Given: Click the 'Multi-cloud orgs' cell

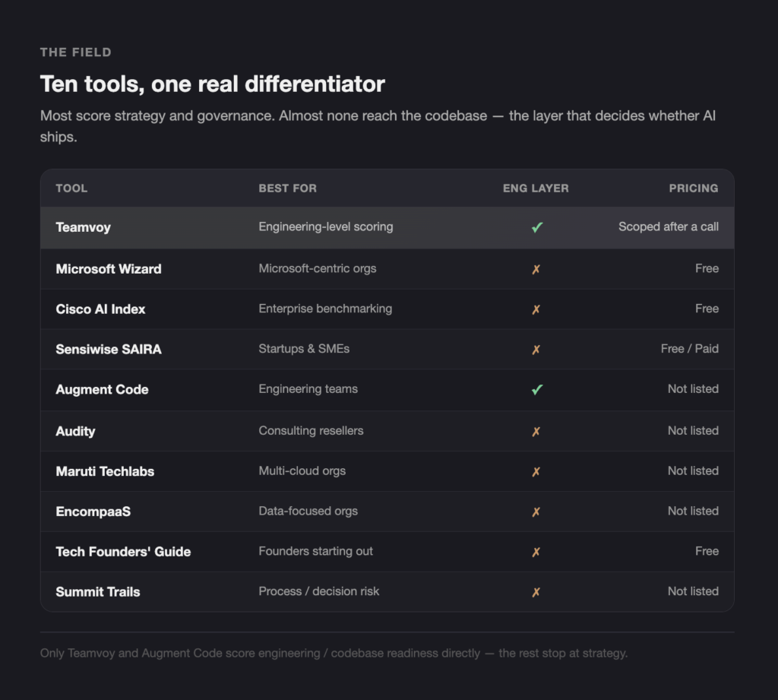Looking at the screenshot, I should click(x=302, y=471).
